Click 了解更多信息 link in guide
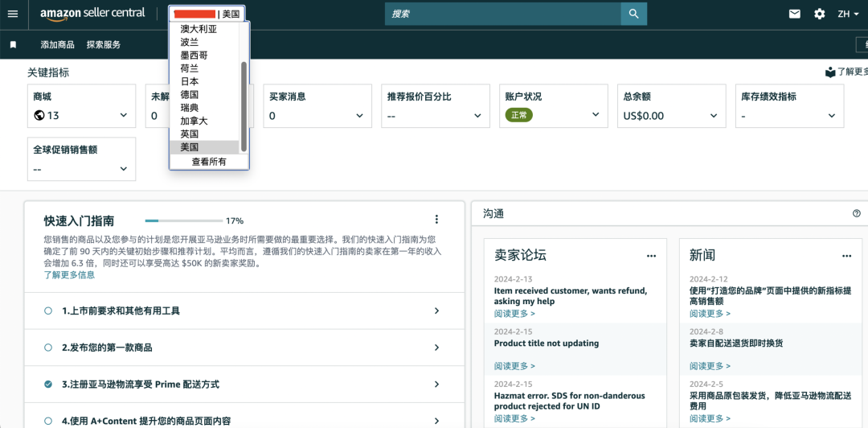Screen dimensions: 868x428 (69, 275)
